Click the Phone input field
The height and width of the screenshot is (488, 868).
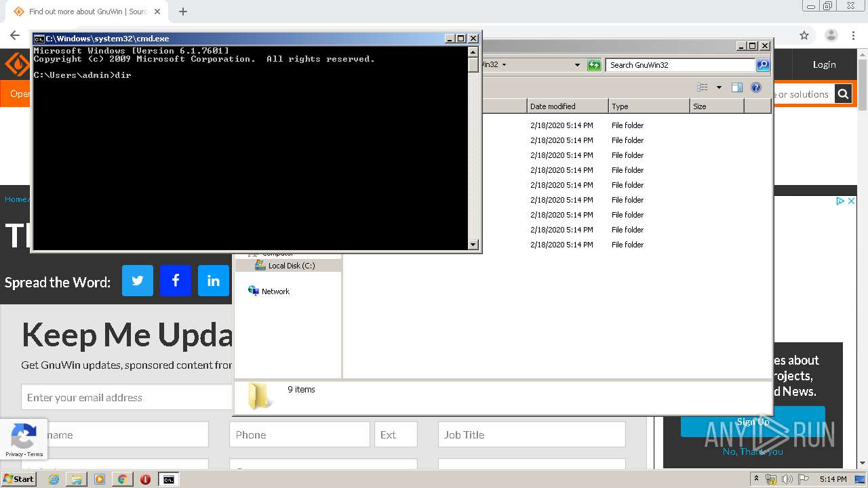tap(300, 434)
